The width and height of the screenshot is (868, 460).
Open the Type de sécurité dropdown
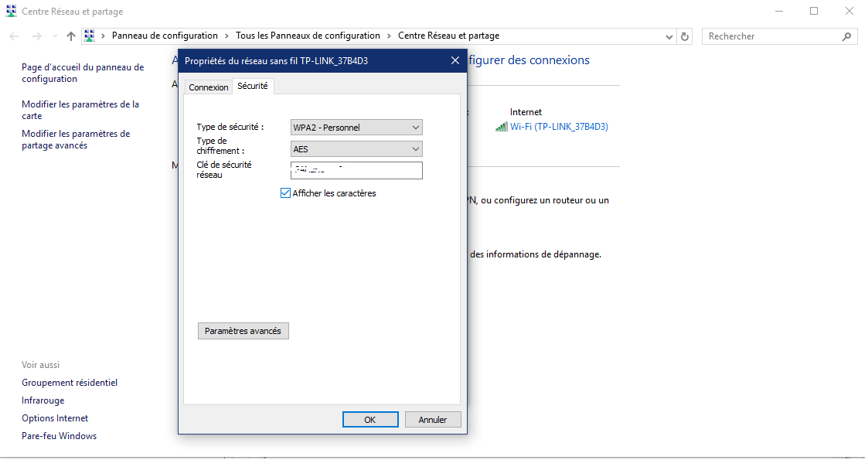point(356,128)
